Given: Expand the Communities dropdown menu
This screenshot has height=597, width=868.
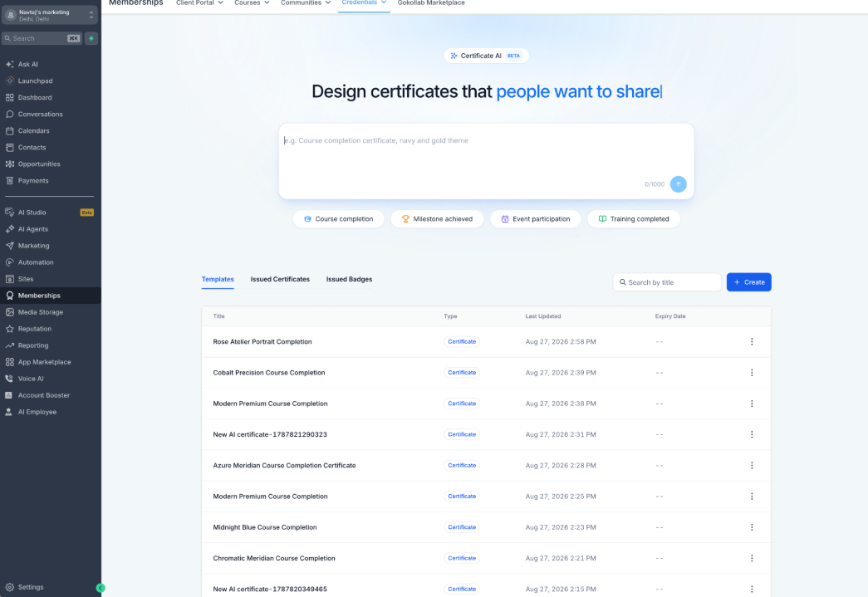Looking at the screenshot, I should click(x=306, y=2).
